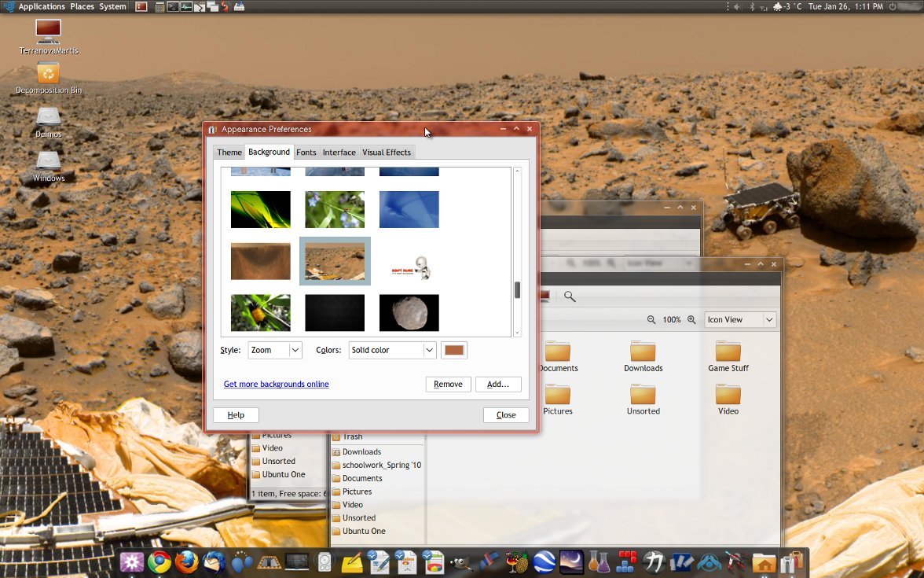Open the chemistry flasks dock icon
Screen dimensions: 924x578
[599, 562]
